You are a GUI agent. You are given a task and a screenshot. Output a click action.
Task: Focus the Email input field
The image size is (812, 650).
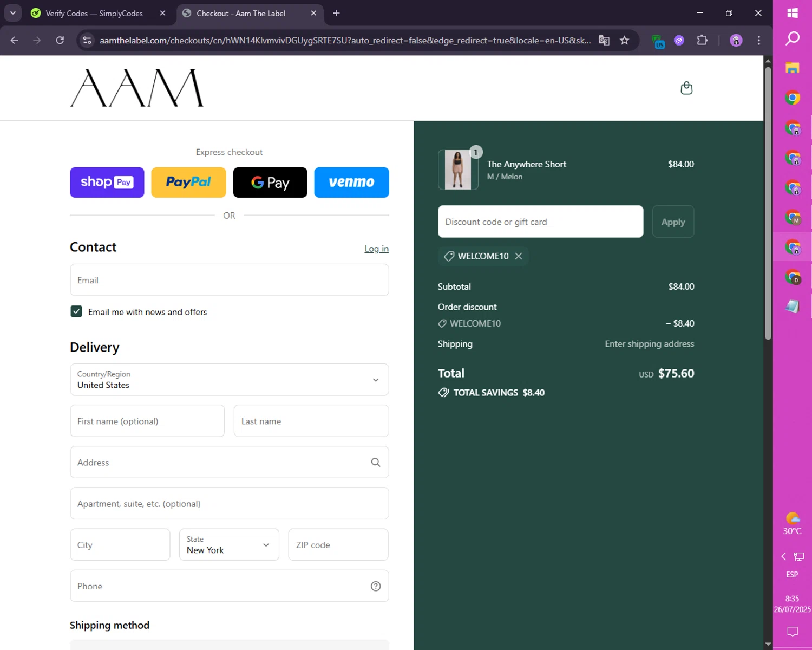click(x=230, y=280)
